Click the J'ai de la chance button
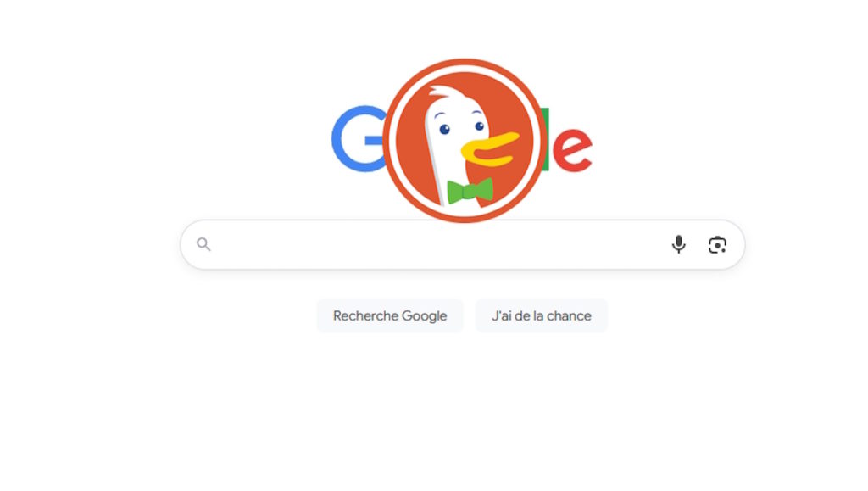The height and width of the screenshot is (491, 868). [542, 315]
